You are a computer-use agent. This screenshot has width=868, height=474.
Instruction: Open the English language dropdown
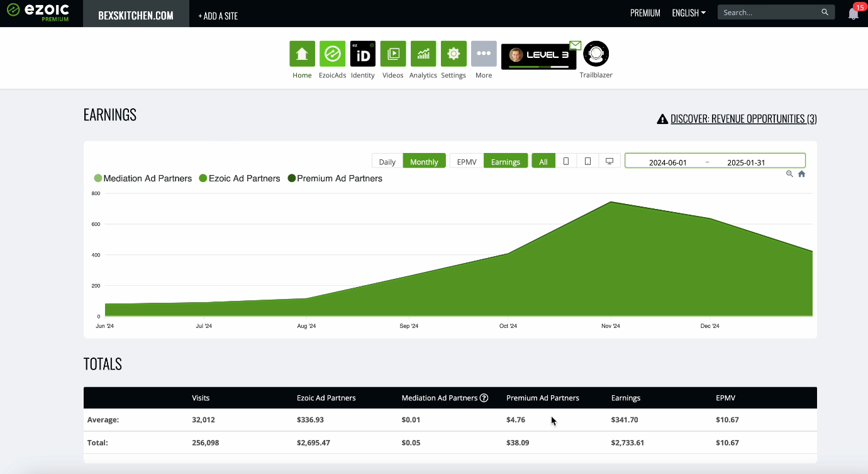[x=689, y=13]
